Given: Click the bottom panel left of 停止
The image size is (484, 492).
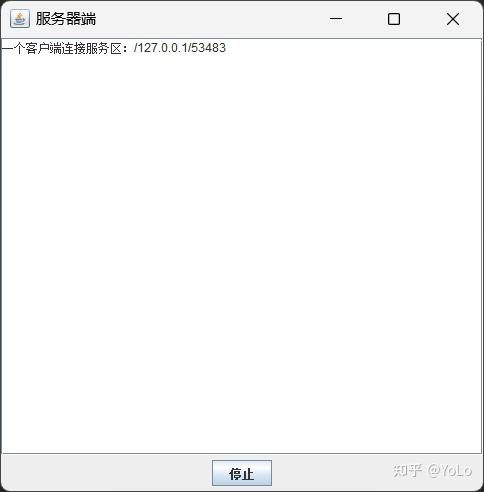Looking at the screenshot, I should tap(107, 473).
